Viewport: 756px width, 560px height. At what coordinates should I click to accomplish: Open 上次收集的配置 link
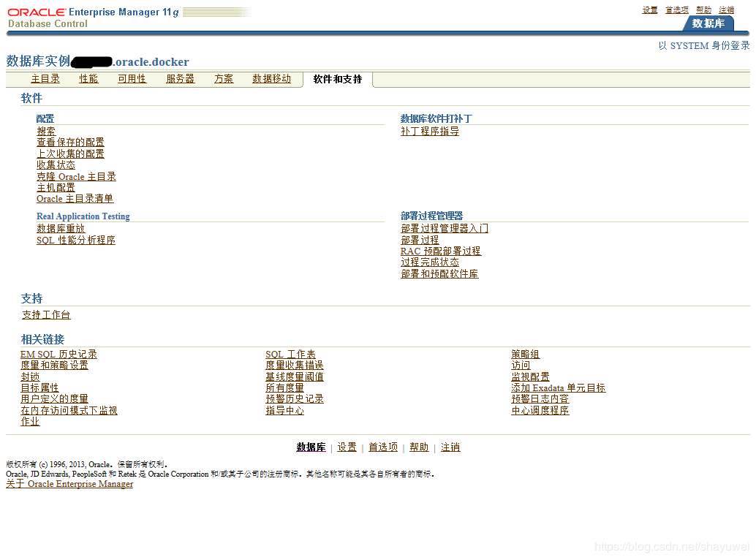pos(70,154)
